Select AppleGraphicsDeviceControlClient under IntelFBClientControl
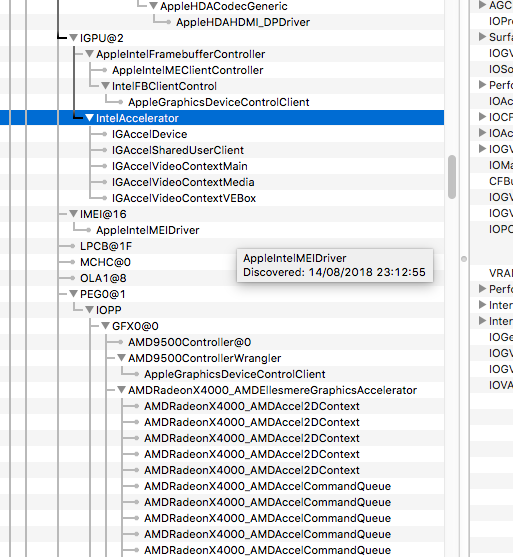This screenshot has height=557, width=513. 218,102
